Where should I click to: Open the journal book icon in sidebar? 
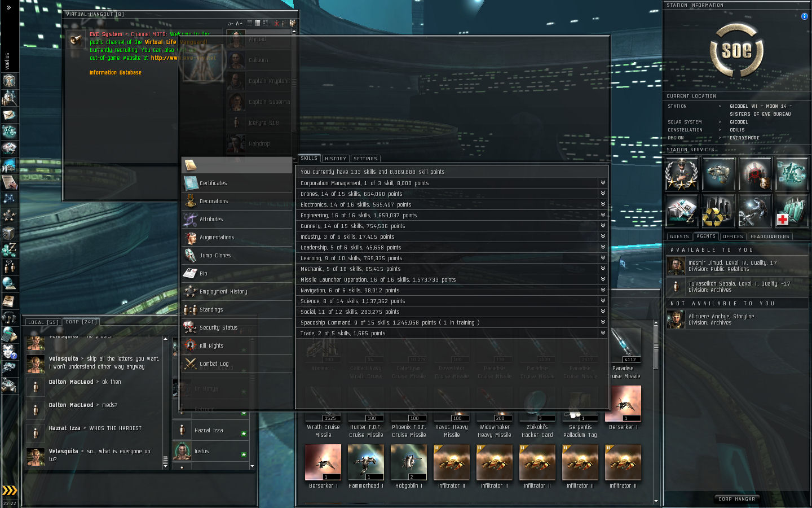click(9, 300)
